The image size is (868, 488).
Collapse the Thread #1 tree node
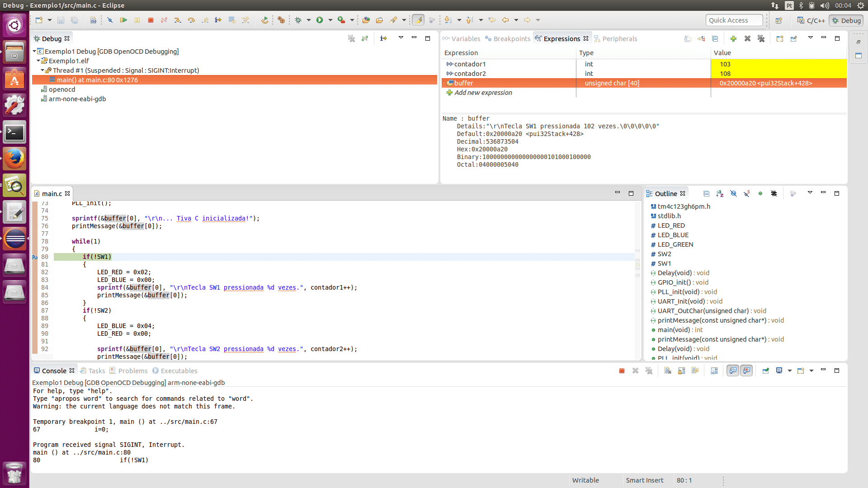click(x=42, y=70)
